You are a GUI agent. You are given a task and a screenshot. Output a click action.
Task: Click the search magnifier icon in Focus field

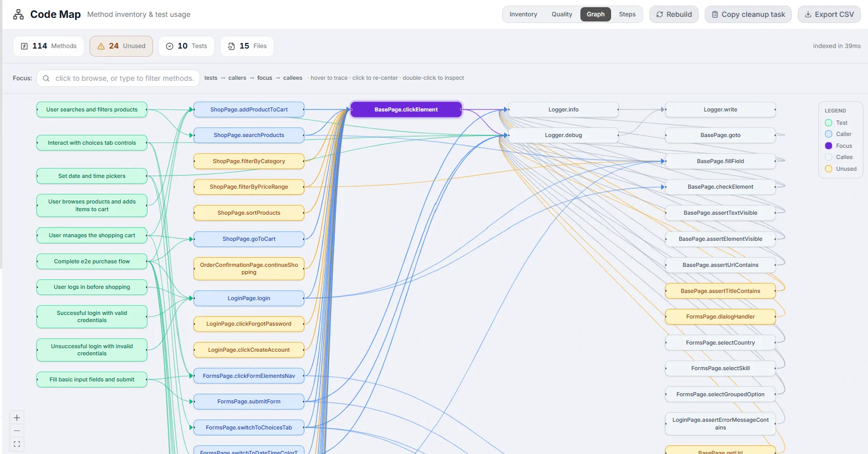coord(46,78)
